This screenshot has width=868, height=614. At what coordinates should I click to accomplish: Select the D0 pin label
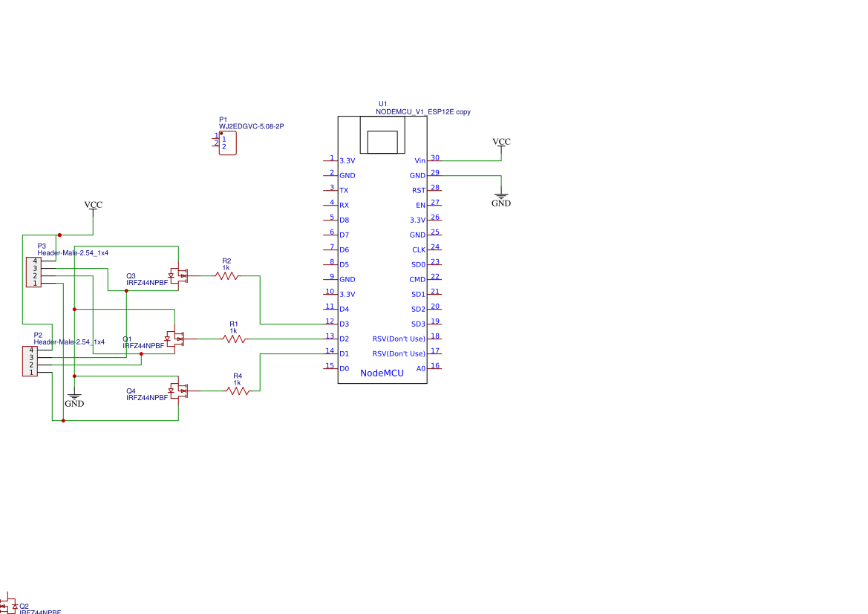[345, 369]
